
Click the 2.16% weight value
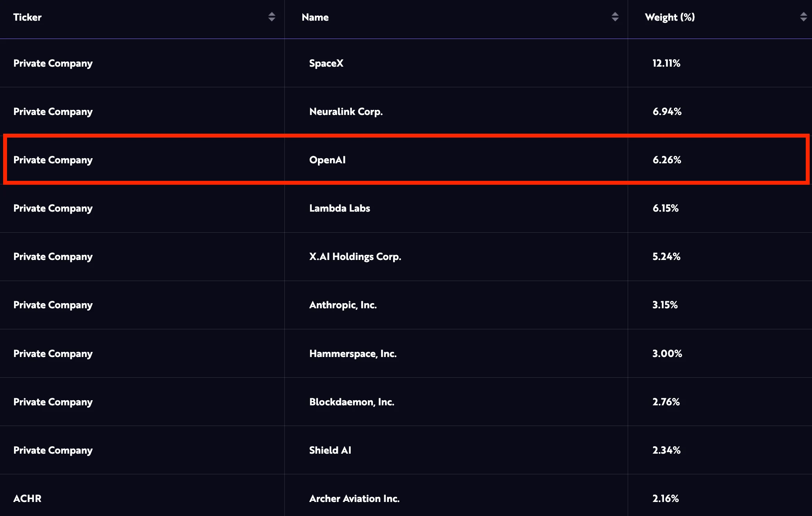665,498
